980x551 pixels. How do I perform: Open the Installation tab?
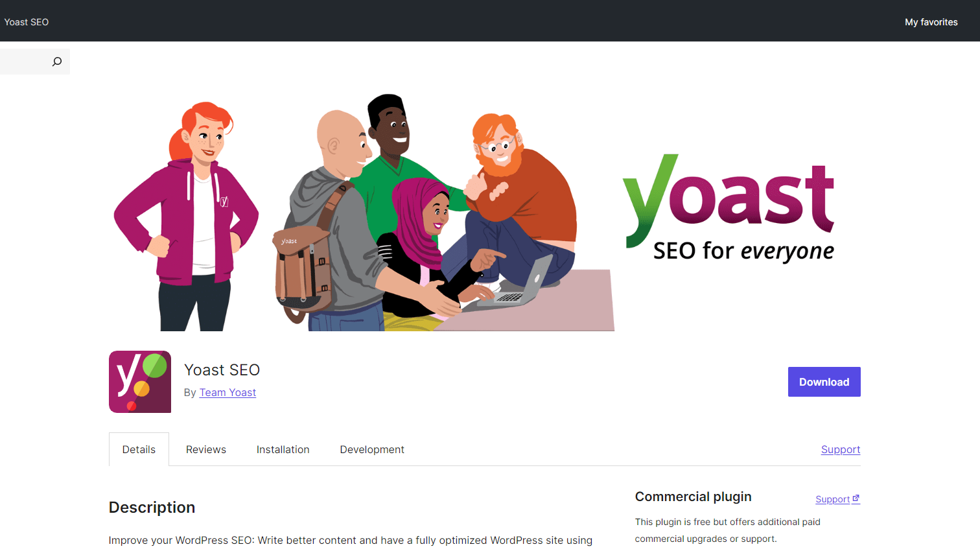point(283,449)
